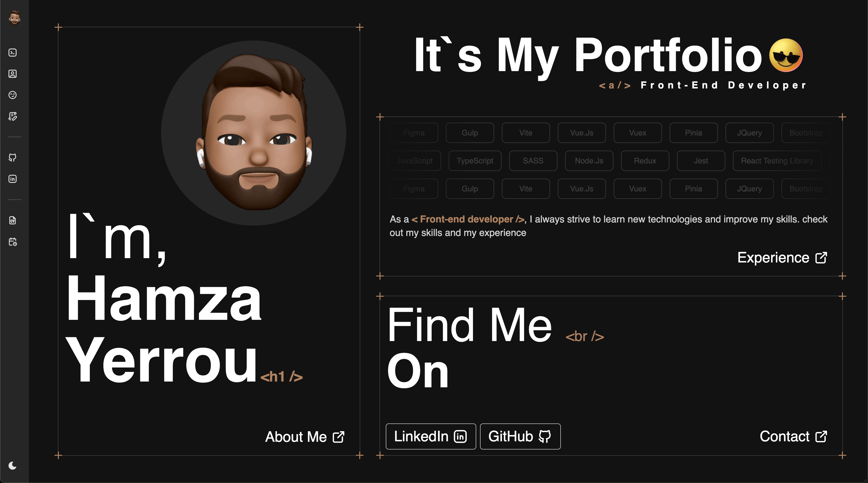This screenshot has width=868, height=483.
Task: Open the LinkedIn icon in sidebar
Action: tap(13, 179)
